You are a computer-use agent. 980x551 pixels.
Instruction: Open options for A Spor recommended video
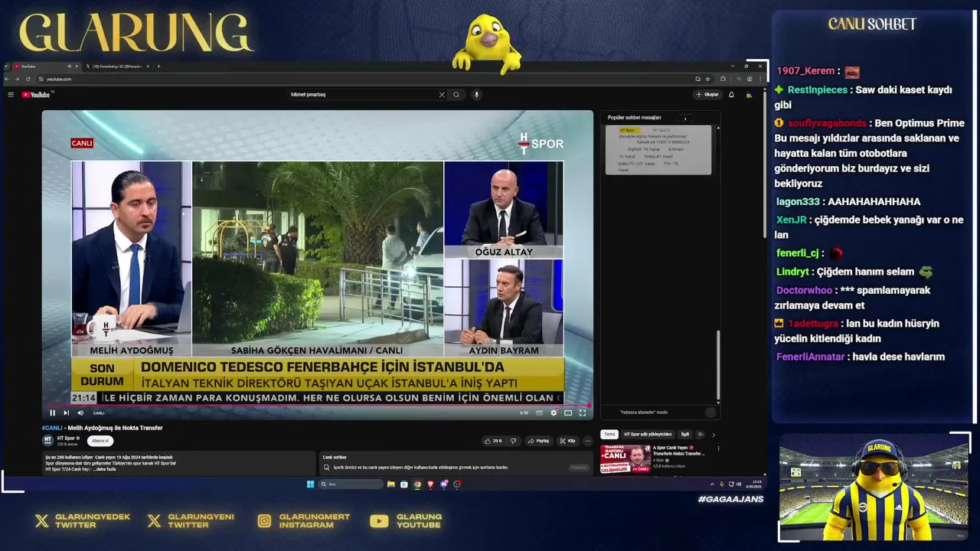click(718, 448)
